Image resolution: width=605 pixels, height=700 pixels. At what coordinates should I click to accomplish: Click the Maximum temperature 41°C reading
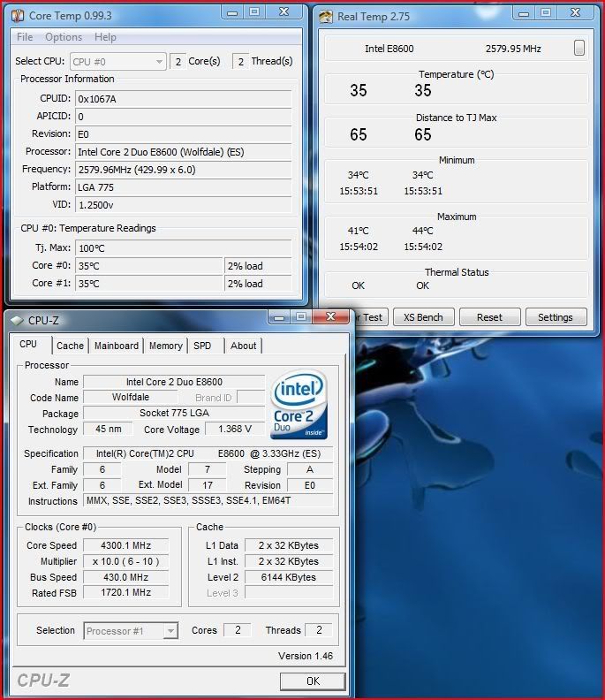(x=359, y=231)
